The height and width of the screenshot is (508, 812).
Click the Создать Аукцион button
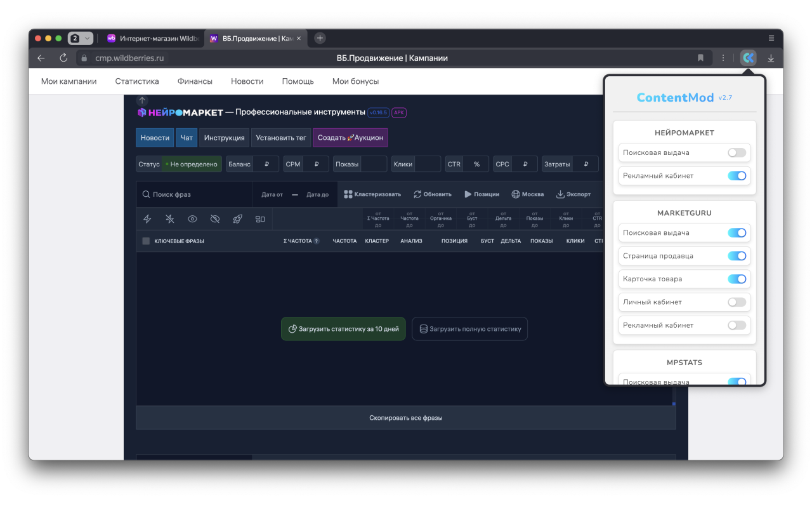pyautogui.click(x=350, y=138)
